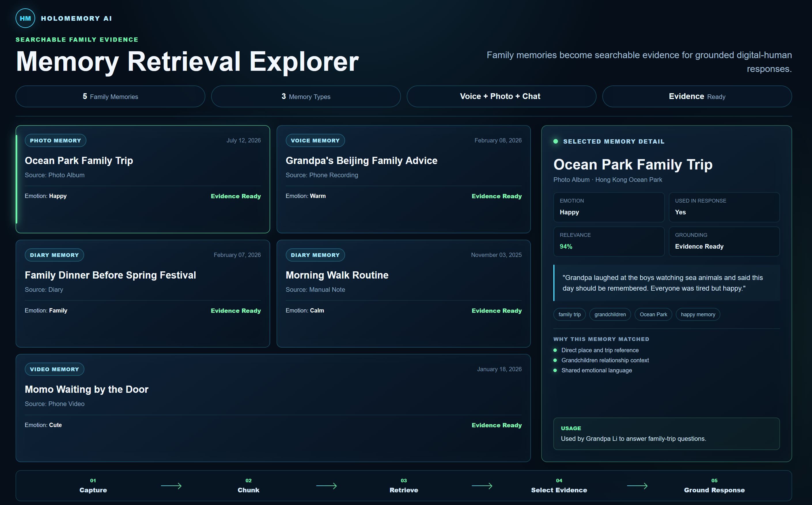Select Grandpa's Beijing Family Advice card
This screenshot has width=812, height=505.
[x=404, y=179]
